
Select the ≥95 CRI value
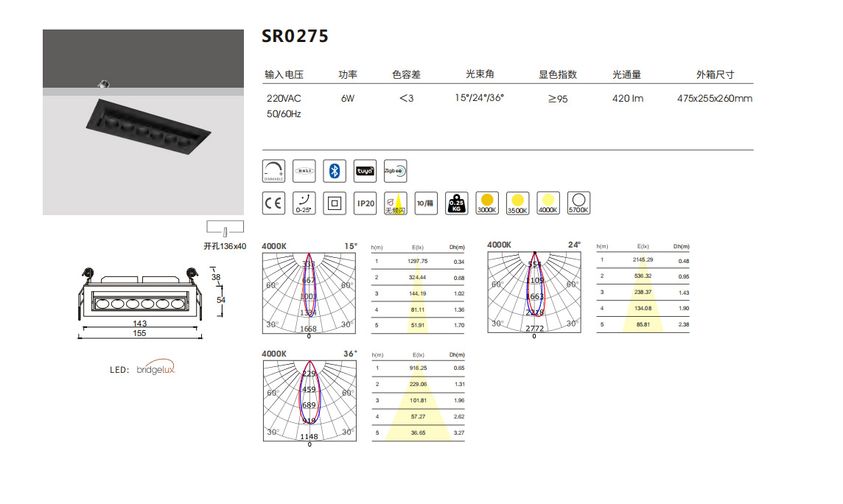click(558, 99)
